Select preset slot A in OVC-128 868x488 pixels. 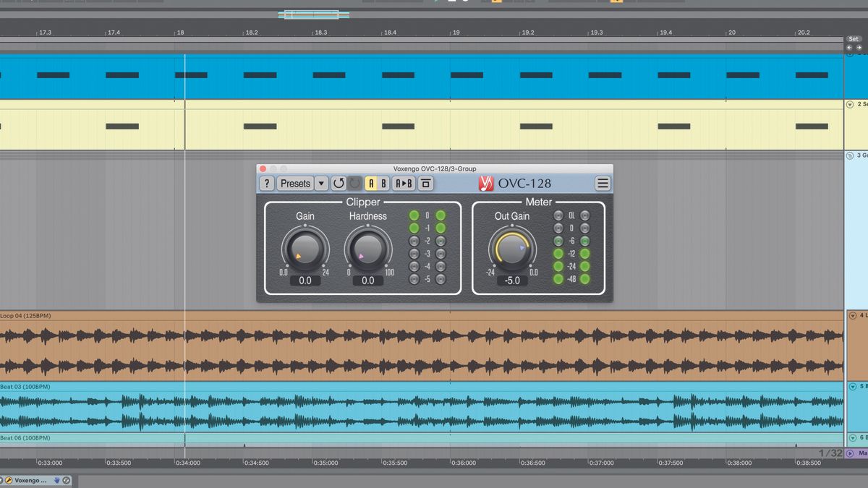coord(371,184)
